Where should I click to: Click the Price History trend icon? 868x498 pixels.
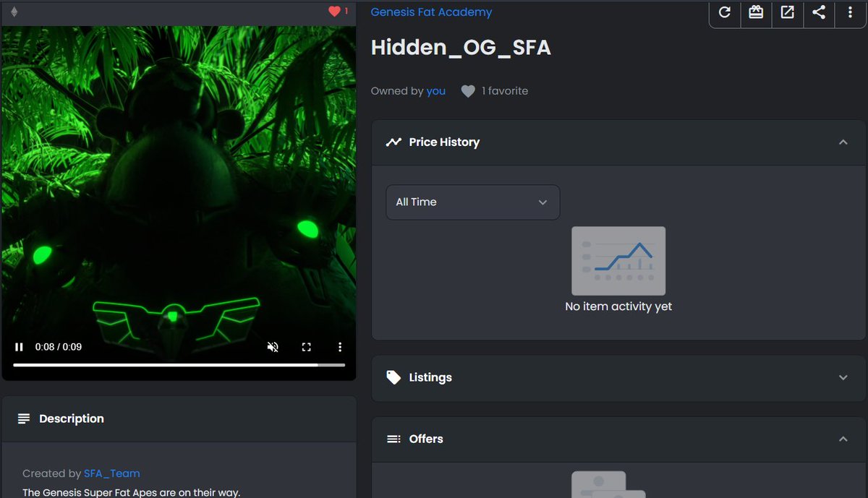pos(393,142)
